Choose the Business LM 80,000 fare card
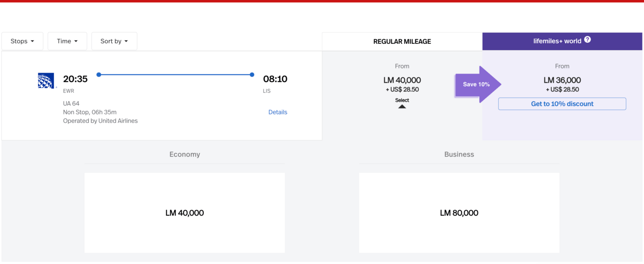Screen dimensions: 644x264 tap(459, 213)
